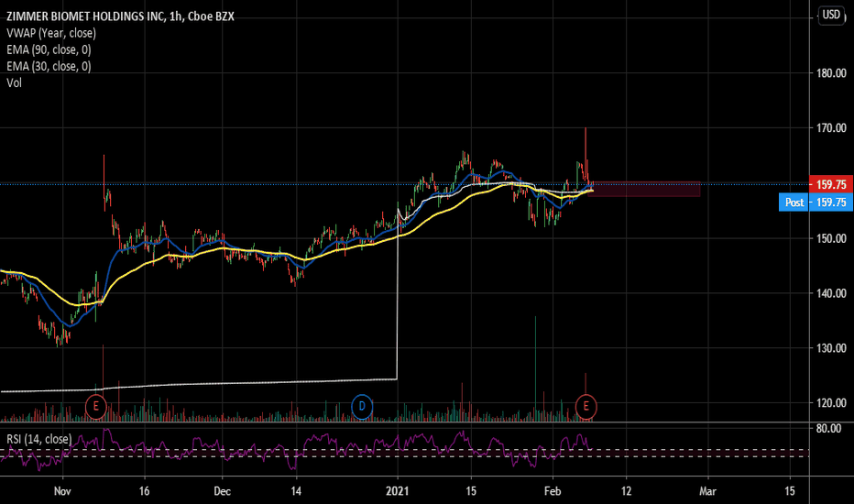Select the Zimmer Biomet Holdings symbol title
Viewport: 854px width, 504px height.
tap(120, 16)
